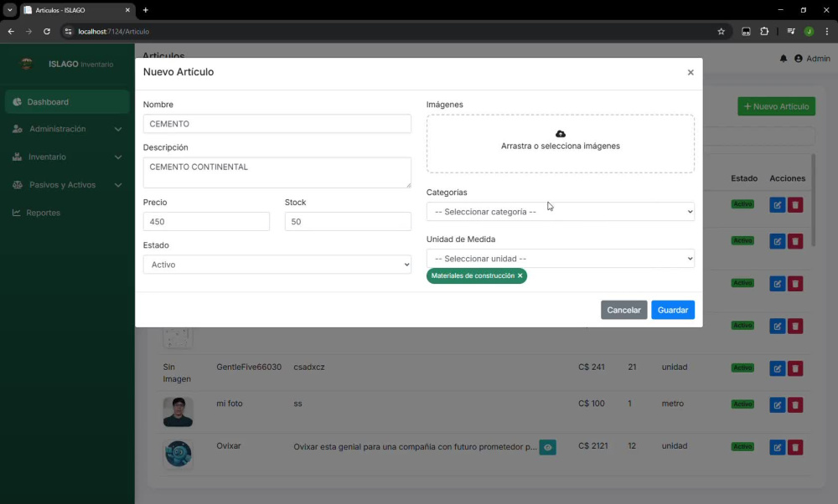Open the tab search dropdown arrow

coord(9,10)
